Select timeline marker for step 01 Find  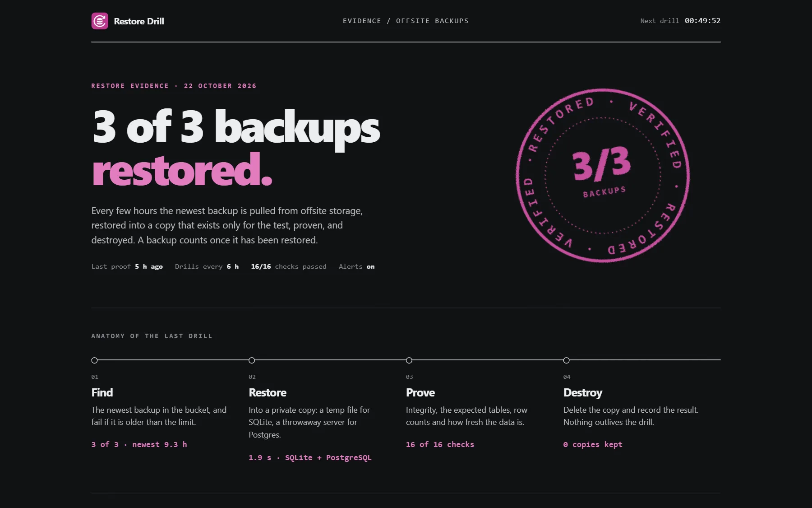(94, 360)
